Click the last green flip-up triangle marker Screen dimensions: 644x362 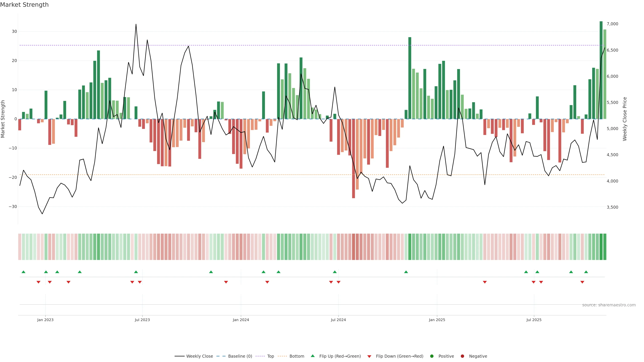click(x=586, y=272)
